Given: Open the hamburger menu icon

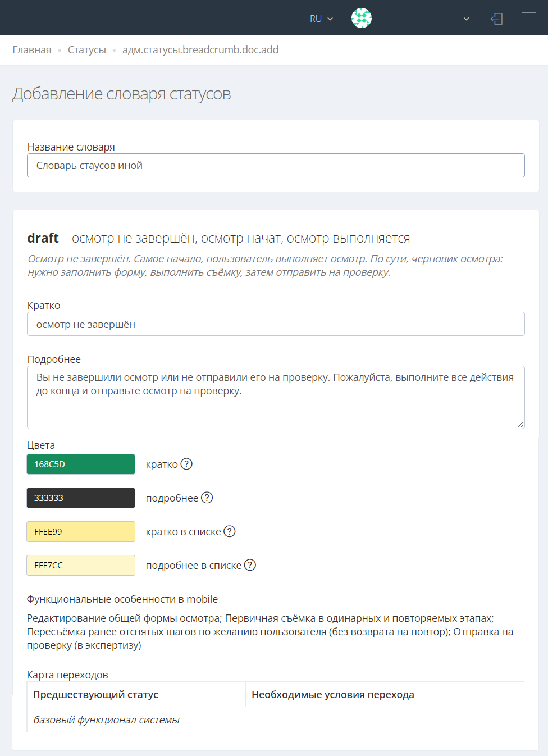Looking at the screenshot, I should point(528,17).
